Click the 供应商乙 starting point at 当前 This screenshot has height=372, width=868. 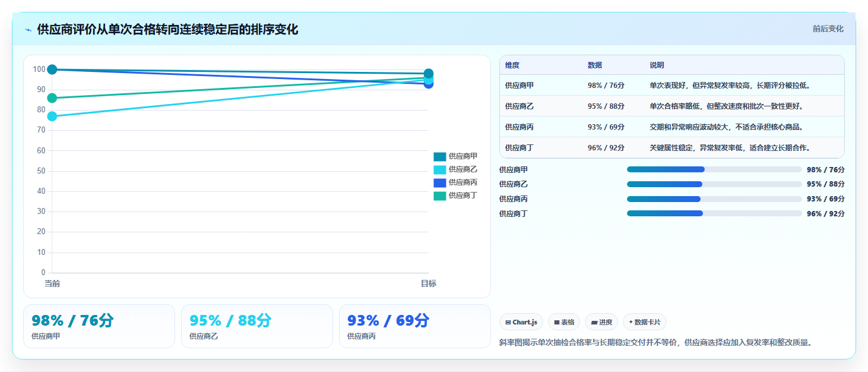pos(52,116)
